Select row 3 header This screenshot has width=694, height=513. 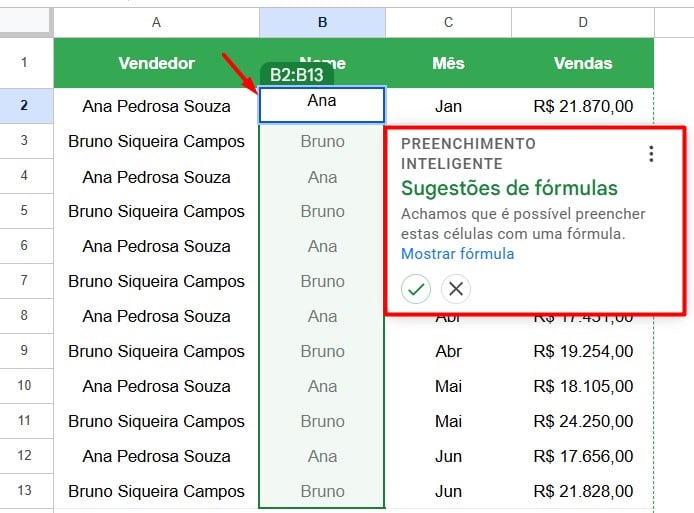pos(26,141)
